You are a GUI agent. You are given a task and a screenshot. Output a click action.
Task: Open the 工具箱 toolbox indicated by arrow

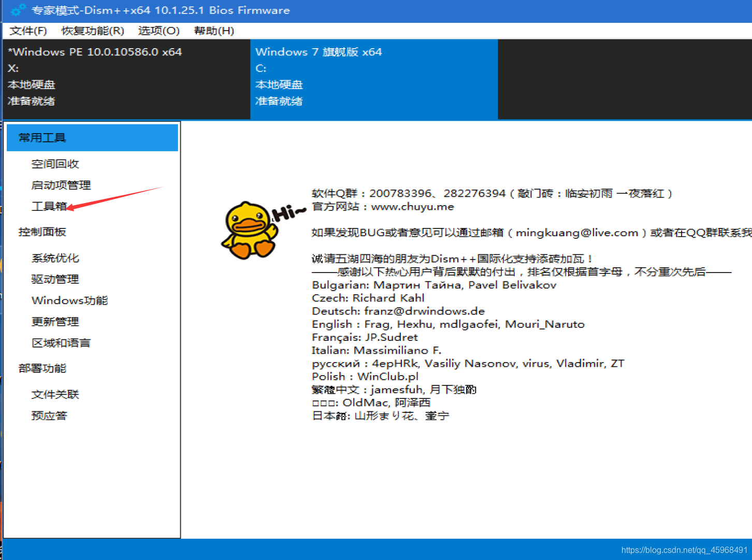(x=48, y=206)
